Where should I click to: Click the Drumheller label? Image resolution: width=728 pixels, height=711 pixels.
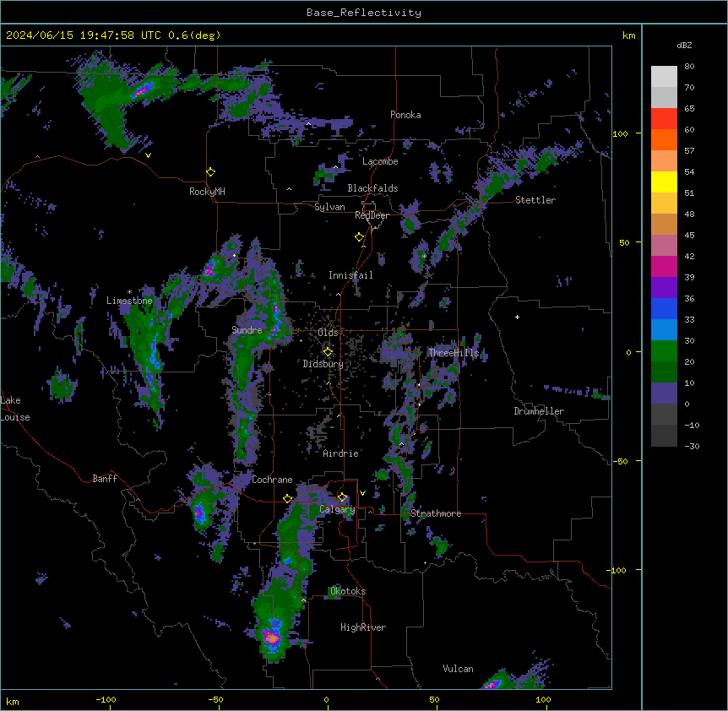[x=539, y=411]
